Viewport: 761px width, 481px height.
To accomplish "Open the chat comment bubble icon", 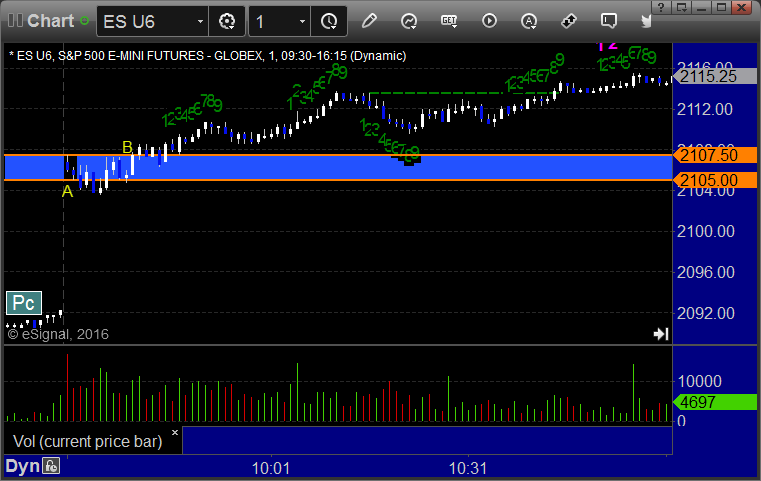I will (608, 21).
